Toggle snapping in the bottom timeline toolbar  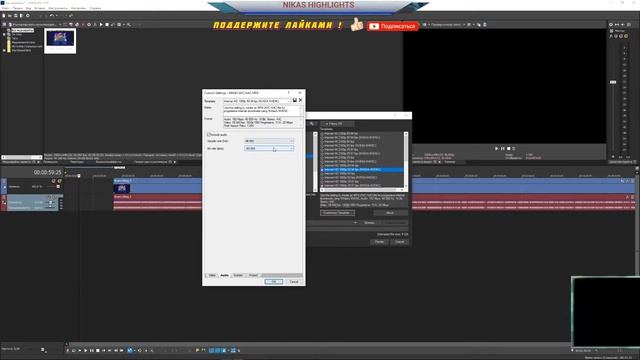click(x=211, y=350)
